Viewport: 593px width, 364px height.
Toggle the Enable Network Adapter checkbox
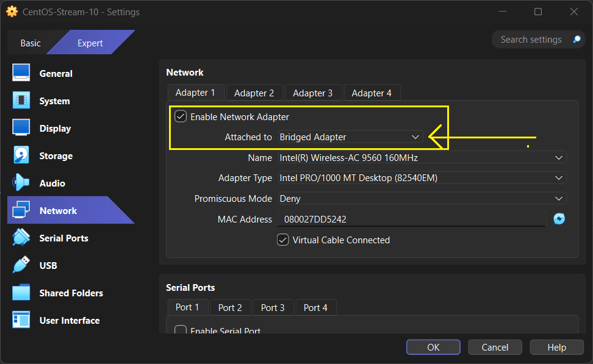pyautogui.click(x=181, y=116)
